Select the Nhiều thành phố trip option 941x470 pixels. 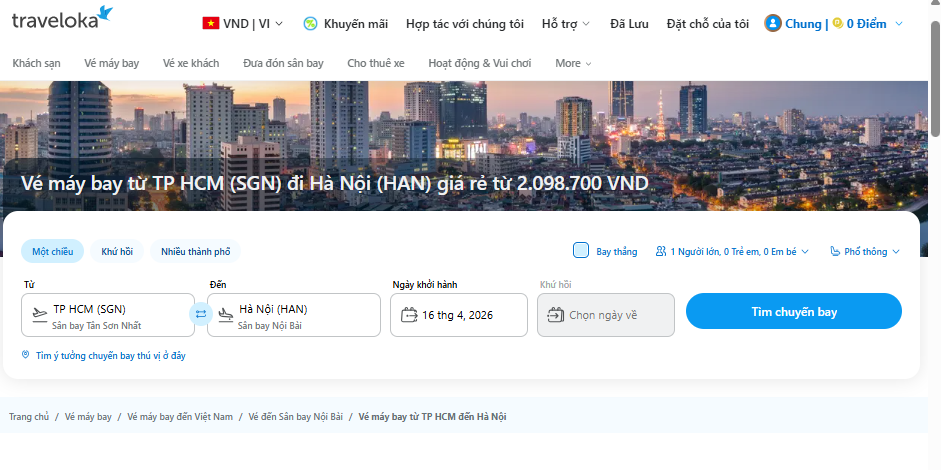196,252
